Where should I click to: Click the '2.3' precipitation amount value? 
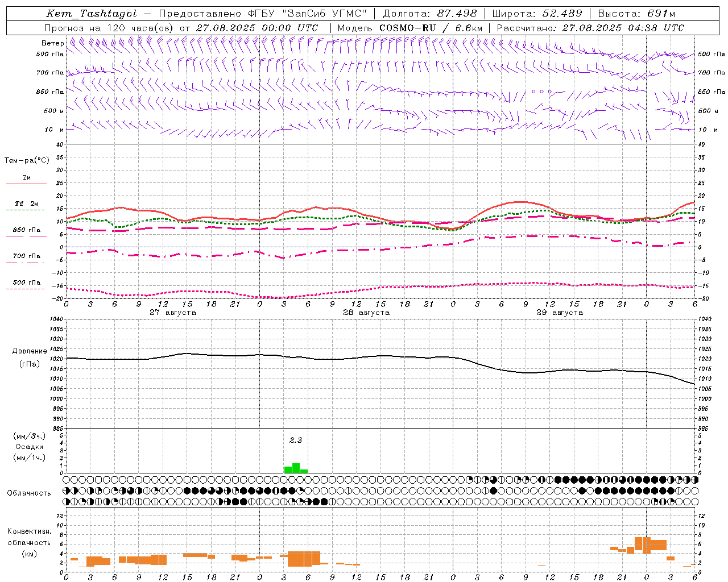coord(296,440)
